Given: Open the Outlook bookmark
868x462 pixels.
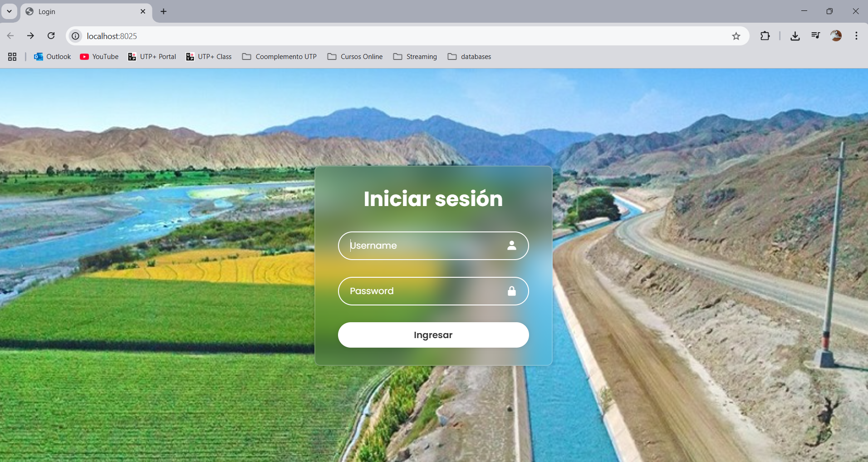Looking at the screenshot, I should (53, 57).
